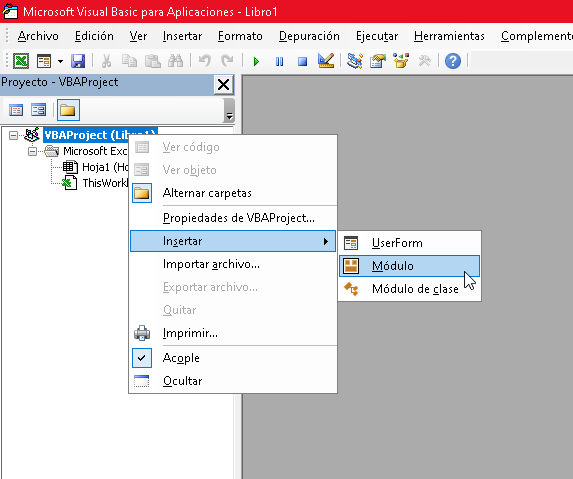This screenshot has width=573, height=479.
Task: Choose Alternar carpetas in context menu
Action: 233,193
